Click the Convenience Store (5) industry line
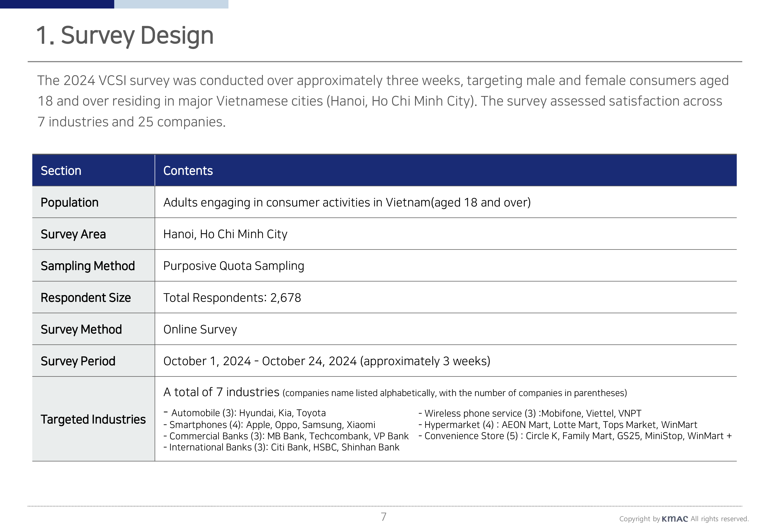This screenshot has height=532, width=769. [575, 436]
